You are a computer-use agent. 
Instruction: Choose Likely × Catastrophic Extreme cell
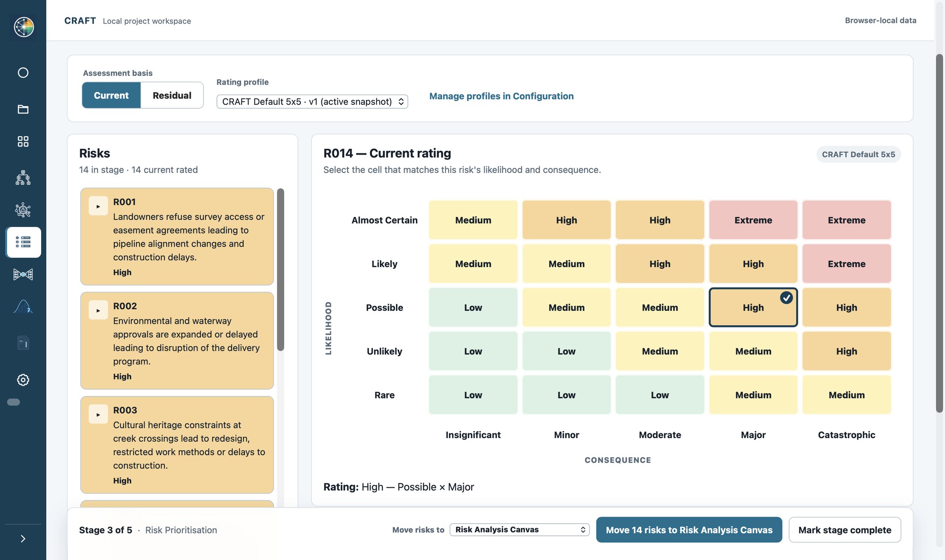point(847,264)
